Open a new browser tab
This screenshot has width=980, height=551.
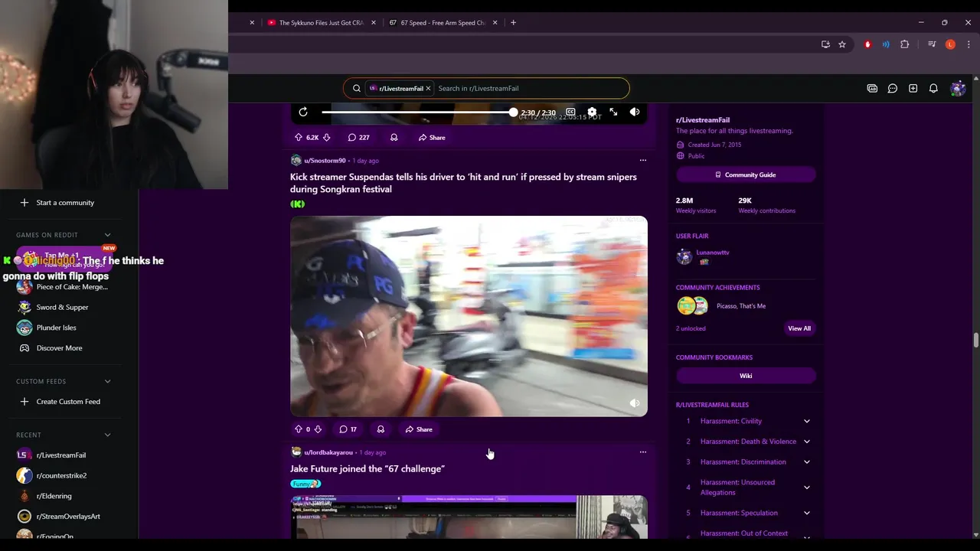513,23
